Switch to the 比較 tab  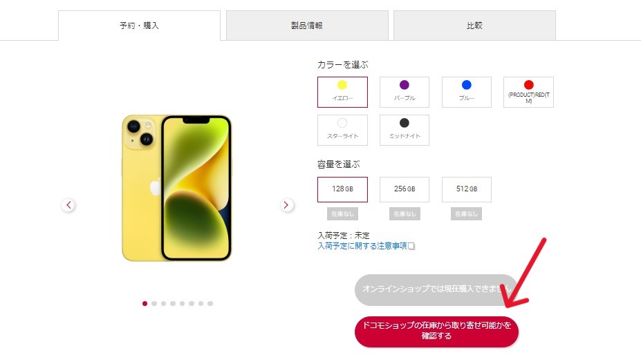pos(474,26)
